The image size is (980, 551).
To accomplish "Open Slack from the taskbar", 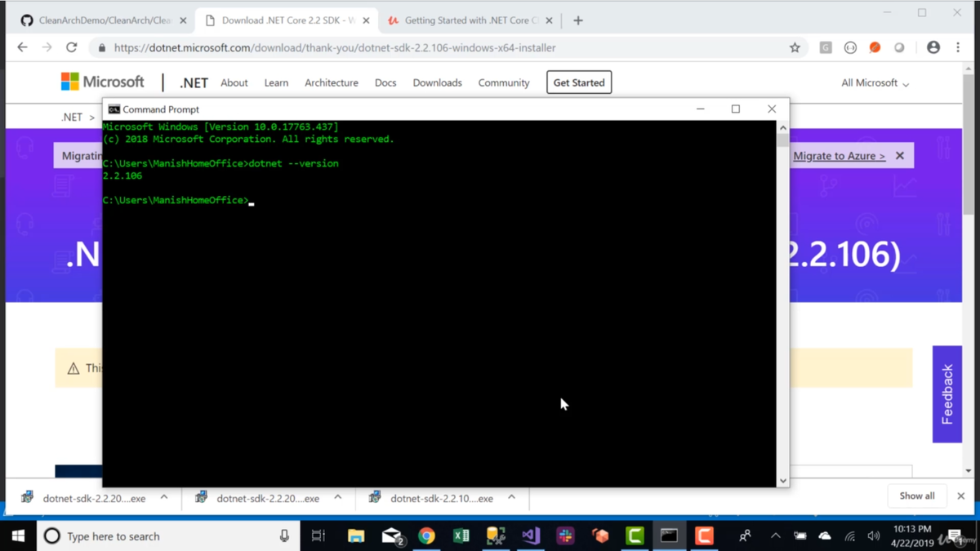I will [565, 536].
